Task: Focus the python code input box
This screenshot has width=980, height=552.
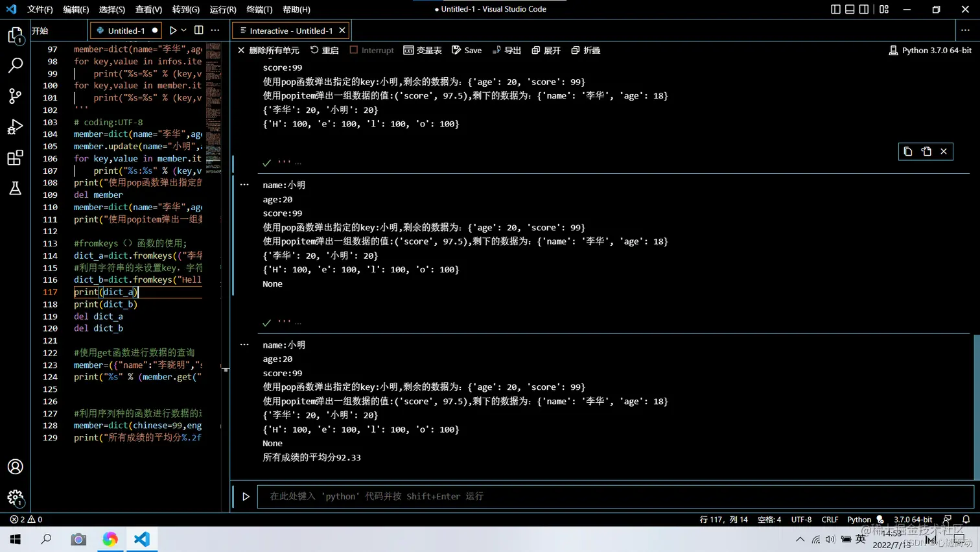Action: tap(615, 496)
